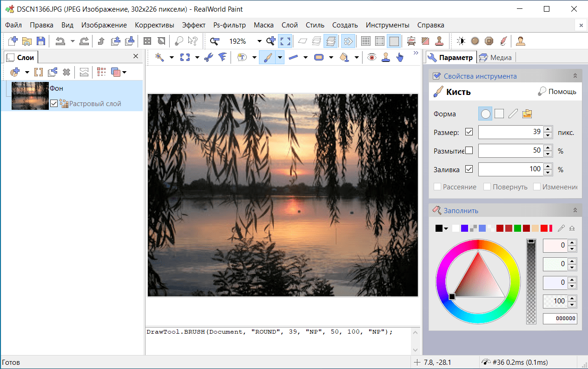Select the line drawing tool
This screenshot has width=588, height=369.
click(x=293, y=57)
